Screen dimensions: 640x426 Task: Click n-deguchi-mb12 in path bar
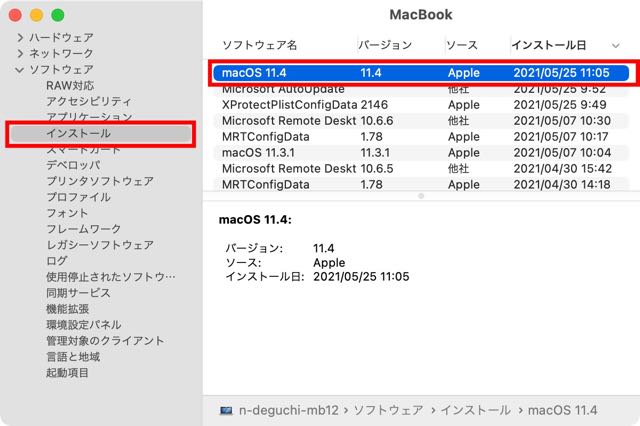pyautogui.click(x=289, y=410)
